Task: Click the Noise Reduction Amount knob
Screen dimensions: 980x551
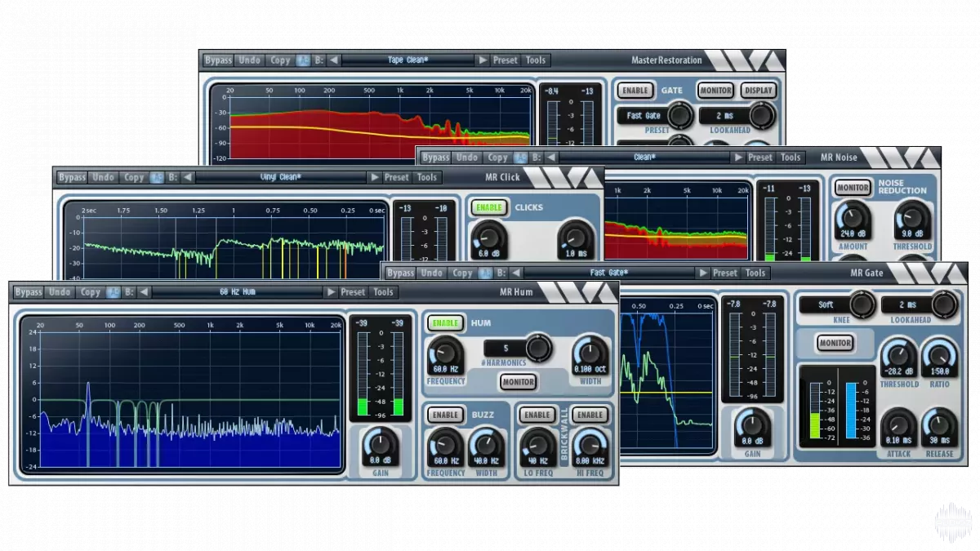Action: pyautogui.click(x=852, y=219)
